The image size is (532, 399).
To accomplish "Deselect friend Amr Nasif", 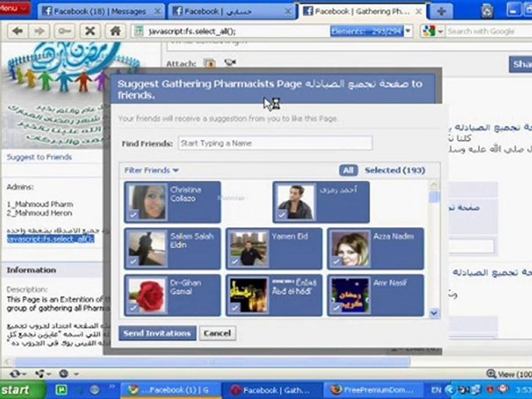I will [x=375, y=295].
